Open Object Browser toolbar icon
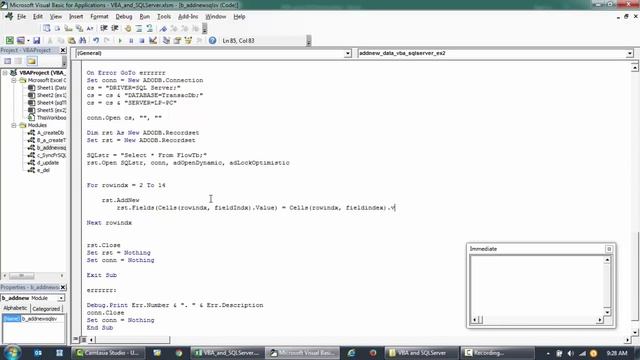This screenshot has width=640, height=360. click(x=188, y=40)
